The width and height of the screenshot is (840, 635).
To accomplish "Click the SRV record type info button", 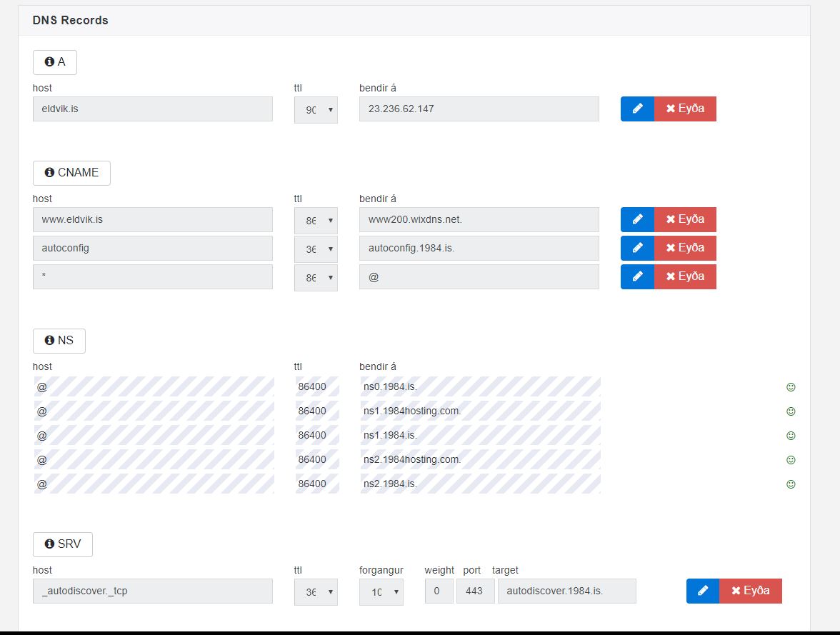I will pos(63,544).
